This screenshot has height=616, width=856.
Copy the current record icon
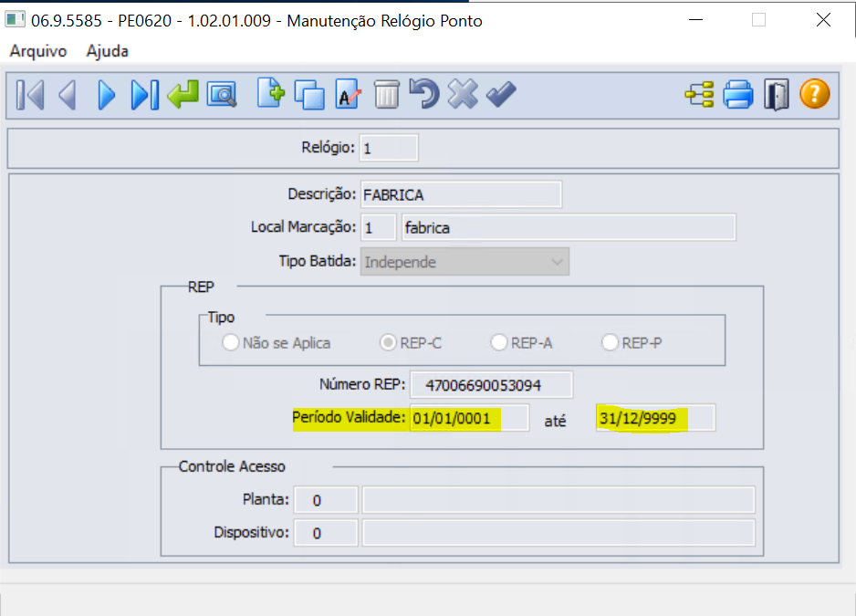point(309,95)
